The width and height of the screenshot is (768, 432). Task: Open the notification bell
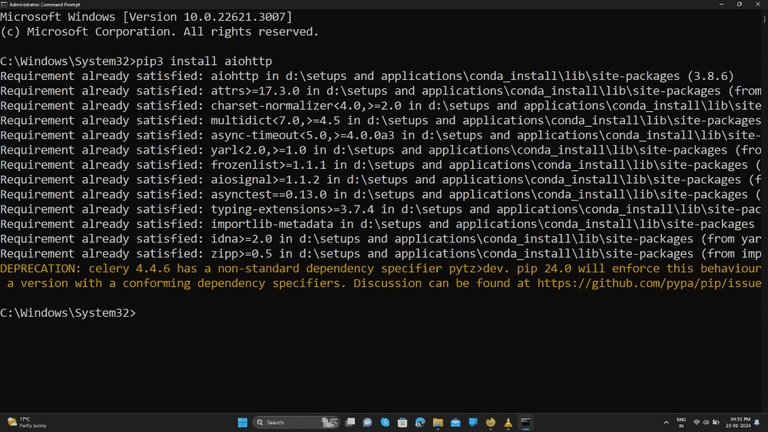757,422
